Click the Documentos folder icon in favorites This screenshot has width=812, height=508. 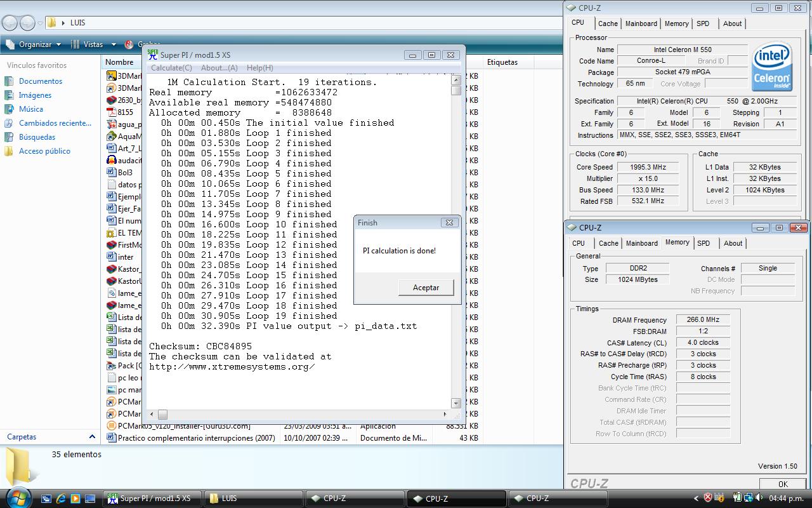[9, 81]
